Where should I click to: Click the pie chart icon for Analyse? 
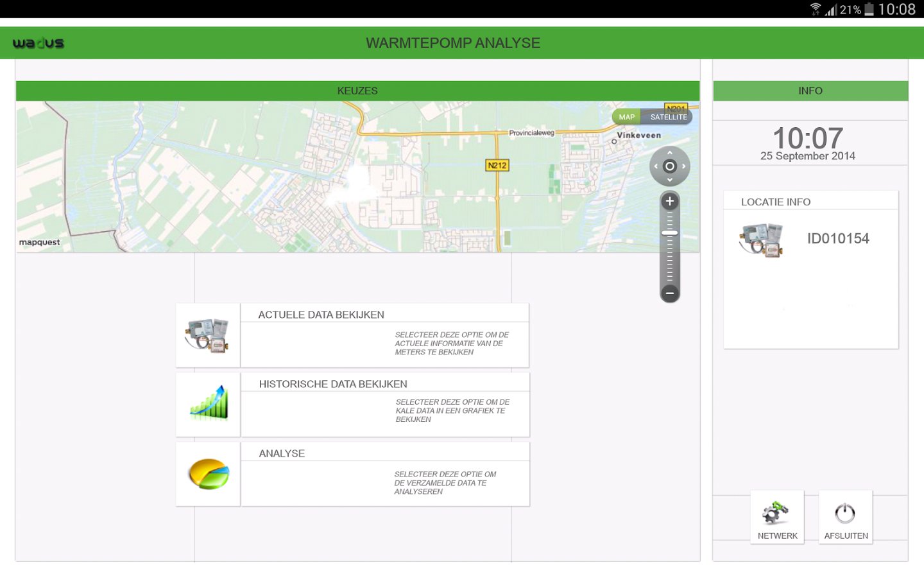point(209,474)
